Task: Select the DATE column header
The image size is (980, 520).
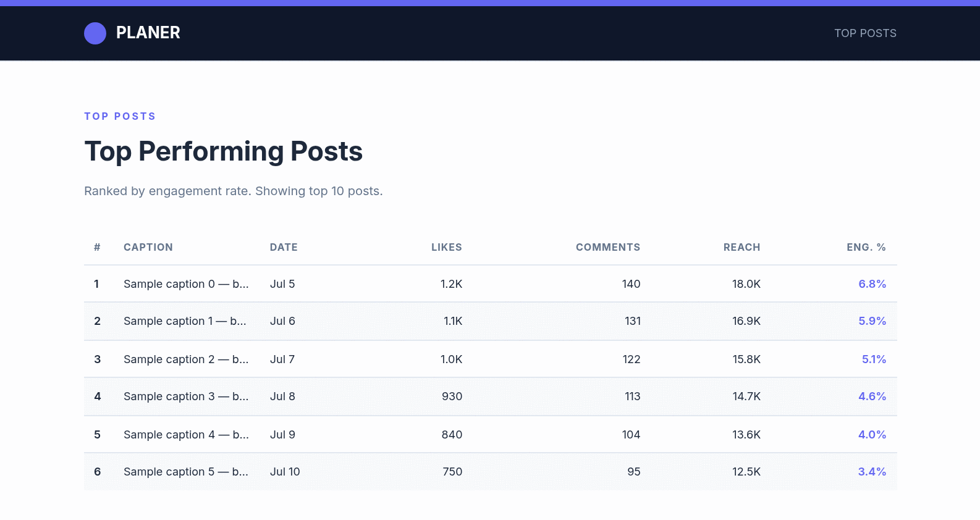Action: pyautogui.click(x=284, y=247)
